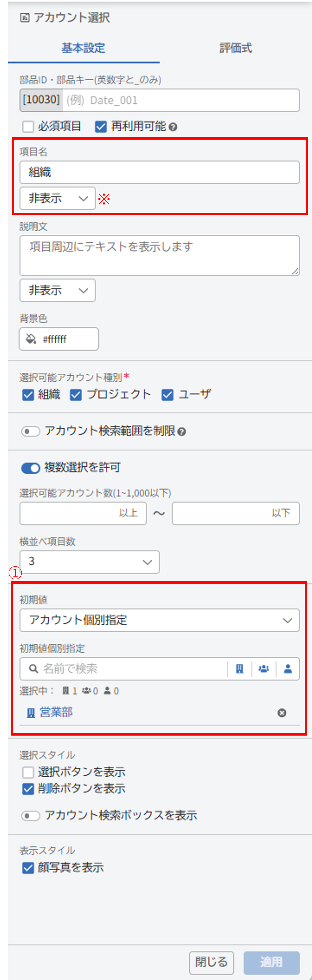Turn off the 複数選択を許可 toggle

tap(31, 468)
